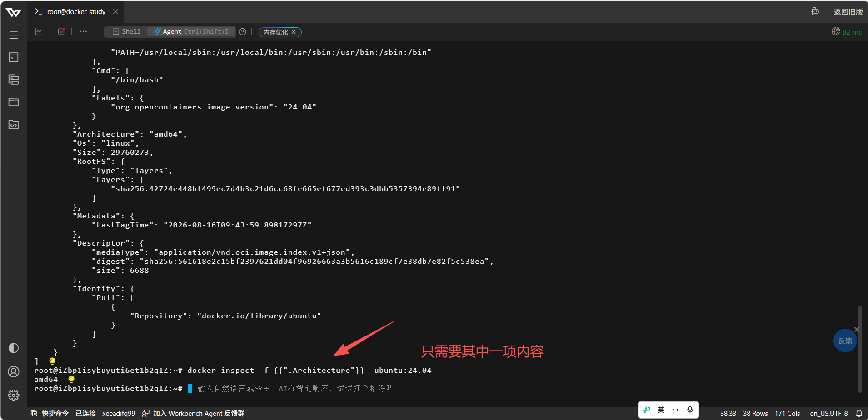This screenshot has width=868, height=420.
Task: Click the help question mark icon
Action: click(243, 31)
